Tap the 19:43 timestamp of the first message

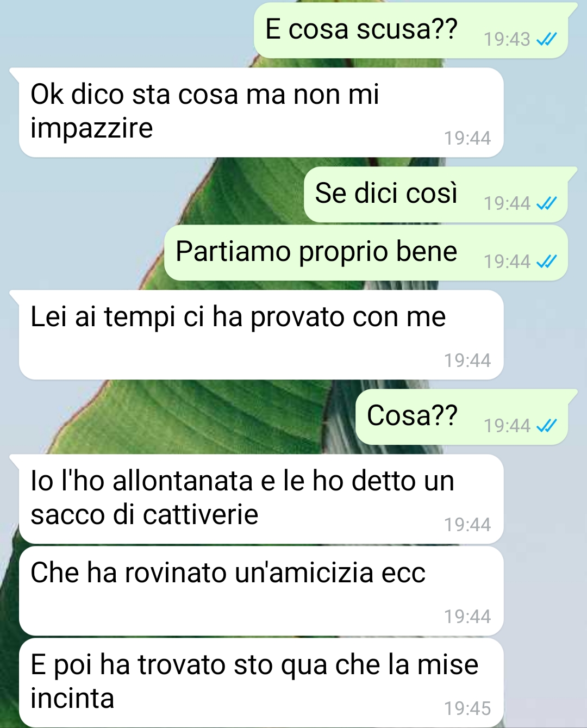[507, 40]
